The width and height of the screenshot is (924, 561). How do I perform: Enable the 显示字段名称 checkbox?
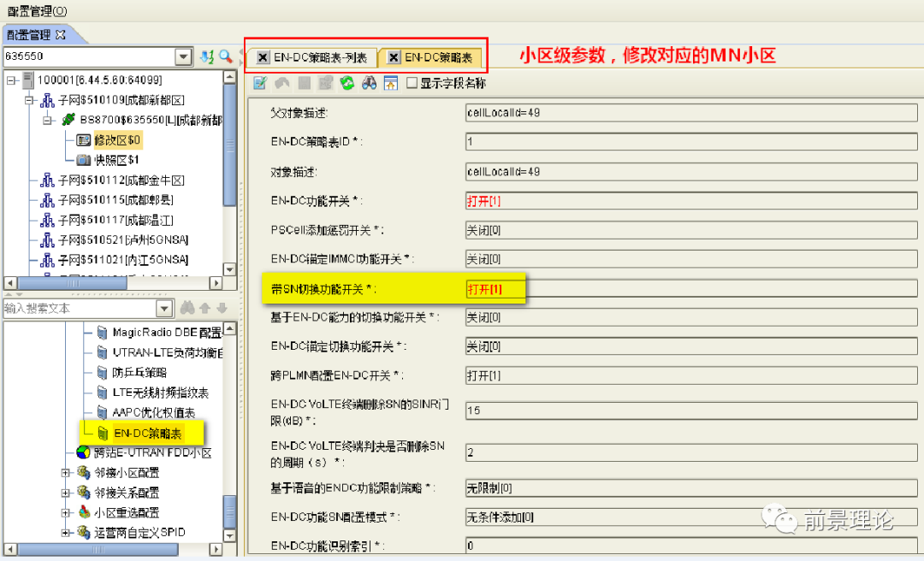click(x=412, y=83)
